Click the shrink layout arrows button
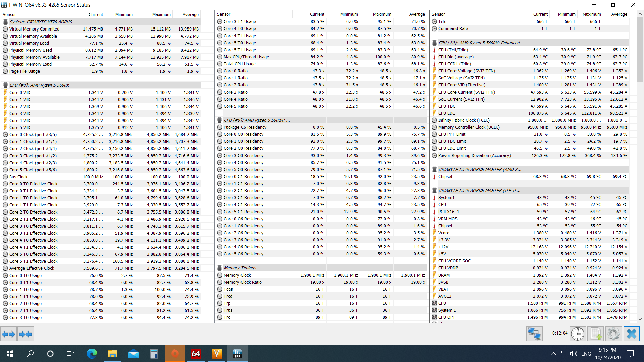This screenshot has width=644, height=362. (x=25, y=334)
